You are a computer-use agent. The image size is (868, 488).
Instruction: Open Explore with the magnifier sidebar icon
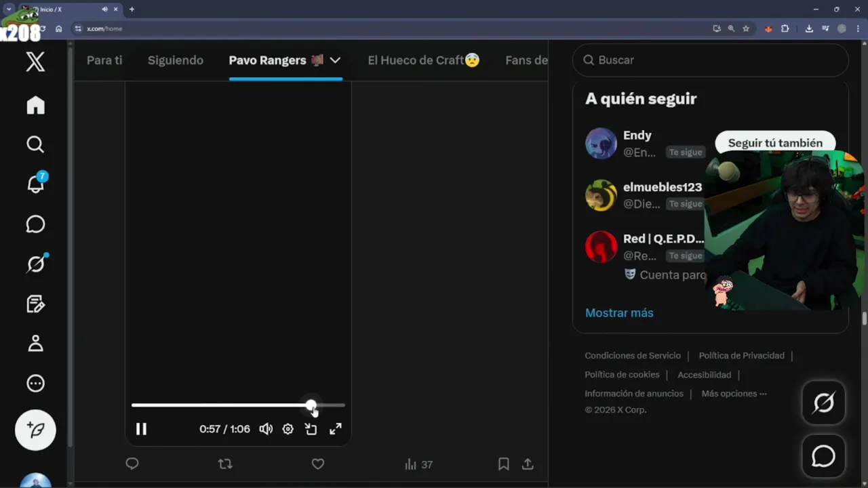click(35, 144)
